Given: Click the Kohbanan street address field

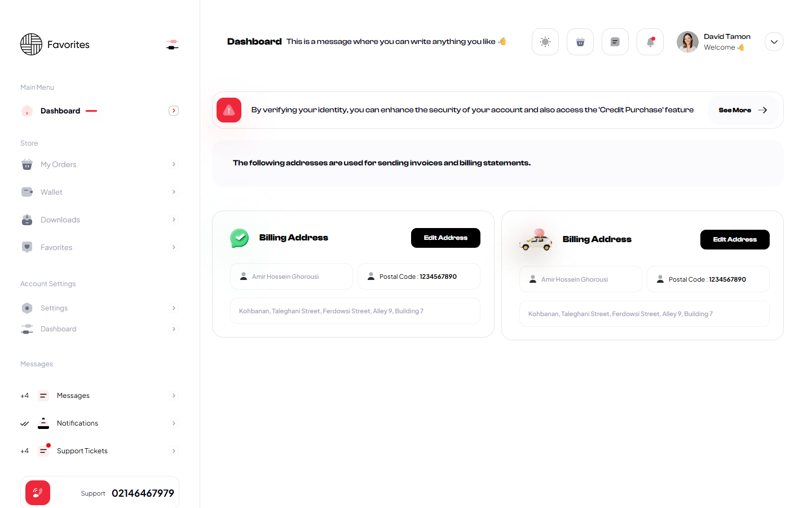Looking at the screenshot, I should pos(355,311).
